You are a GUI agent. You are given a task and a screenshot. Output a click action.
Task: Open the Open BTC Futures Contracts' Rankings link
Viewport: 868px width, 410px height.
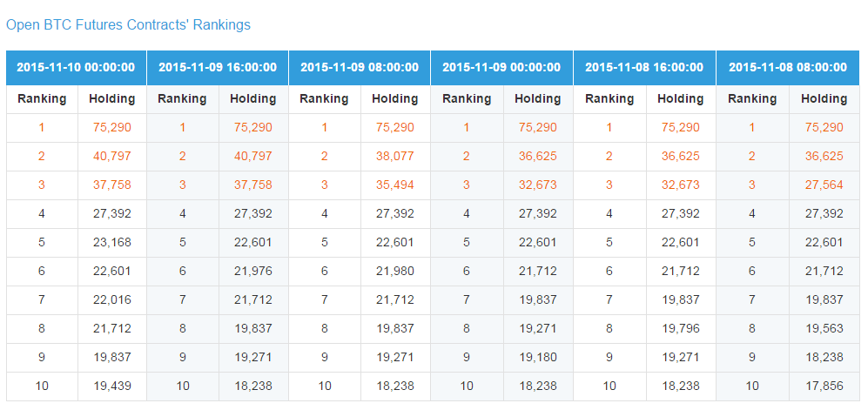pos(128,25)
